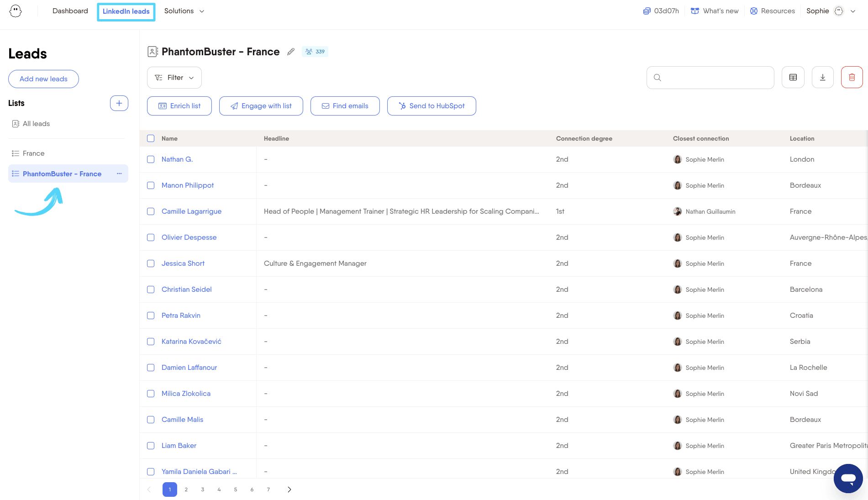868x500 pixels.
Task: Go to page 4
Action: [x=219, y=489]
